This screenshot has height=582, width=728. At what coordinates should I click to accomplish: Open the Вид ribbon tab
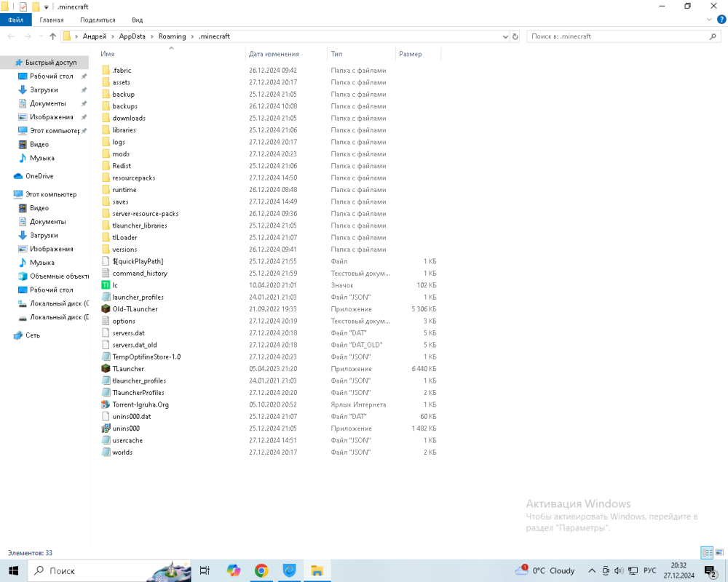(138, 20)
